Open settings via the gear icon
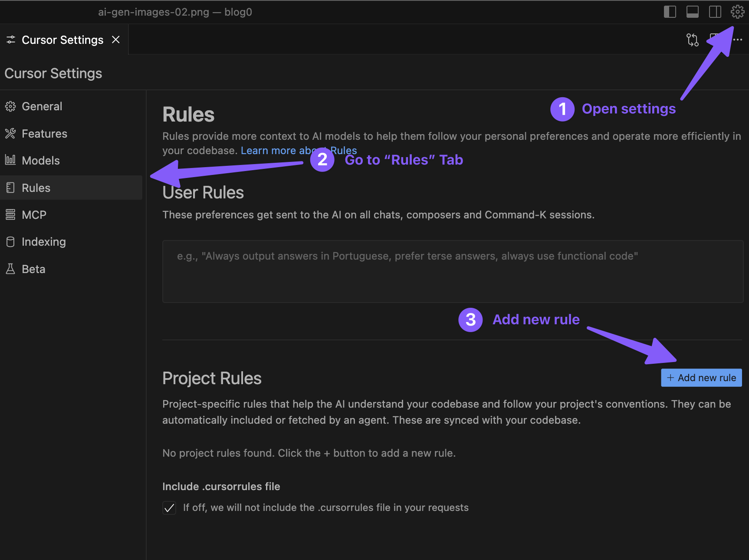 pyautogui.click(x=737, y=12)
